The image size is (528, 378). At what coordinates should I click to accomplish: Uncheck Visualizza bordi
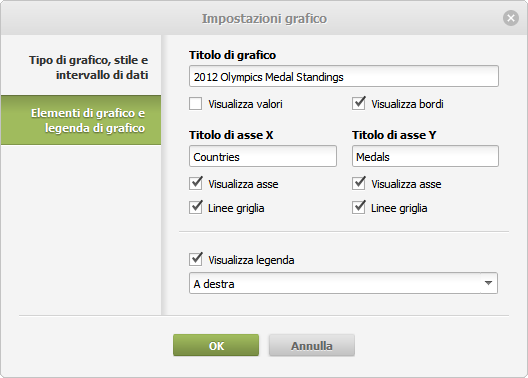359,104
